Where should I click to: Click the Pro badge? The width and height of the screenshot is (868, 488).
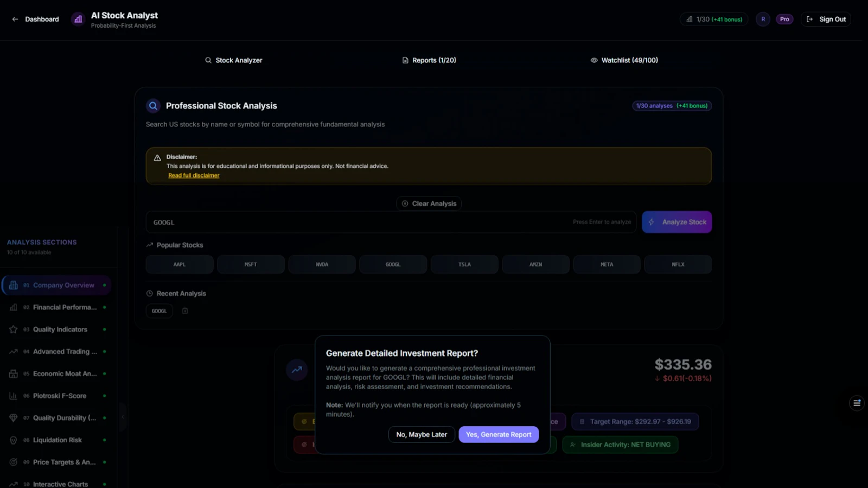(x=784, y=19)
